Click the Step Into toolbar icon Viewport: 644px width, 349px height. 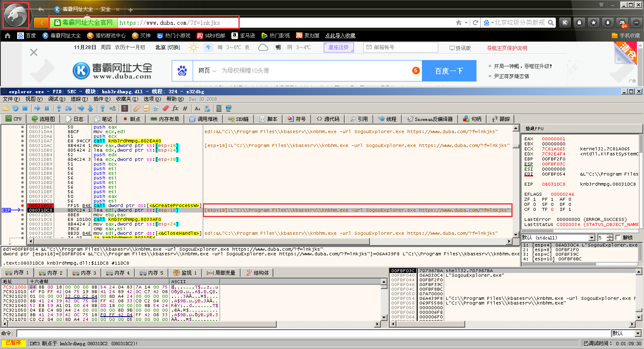tap(59, 108)
